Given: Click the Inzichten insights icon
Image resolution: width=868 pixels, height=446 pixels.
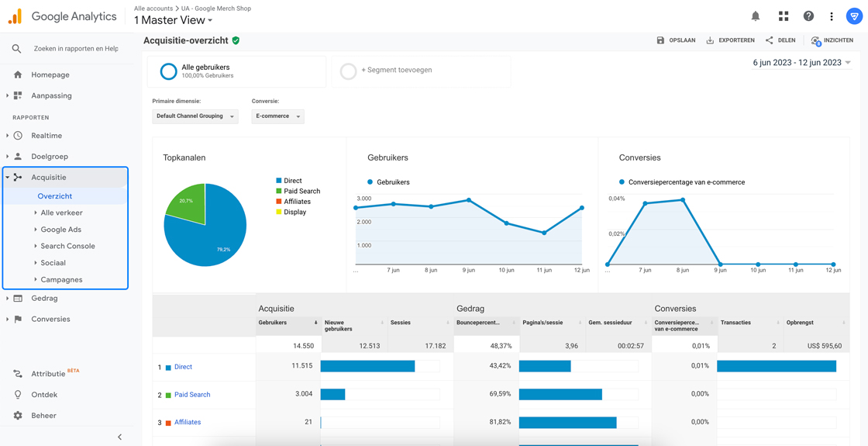Looking at the screenshot, I should [815, 41].
